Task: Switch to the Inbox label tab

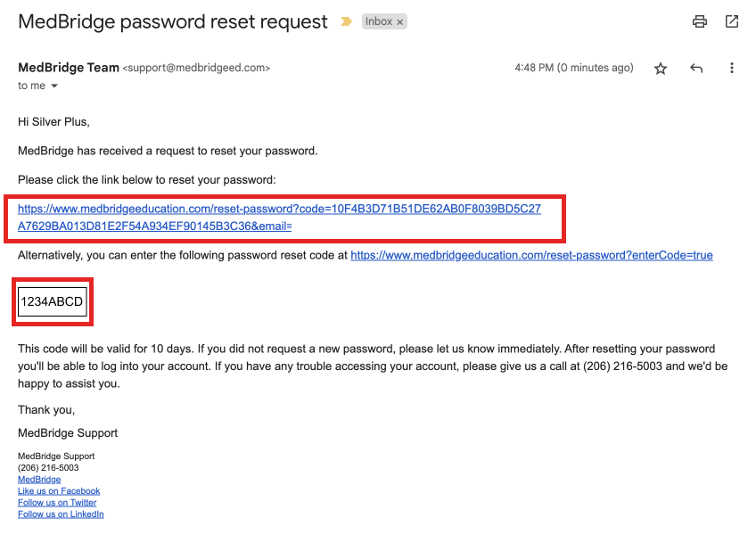Action: [x=378, y=21]
